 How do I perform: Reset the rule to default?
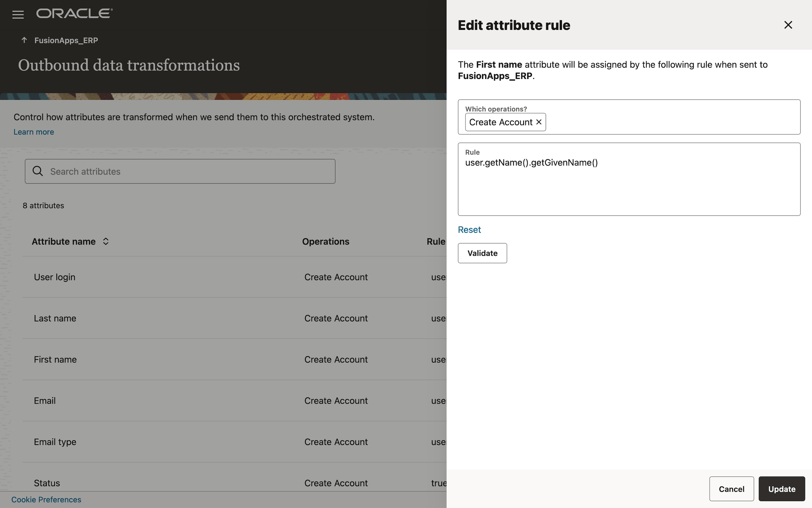pyautogui.click(x=469, y=229)
